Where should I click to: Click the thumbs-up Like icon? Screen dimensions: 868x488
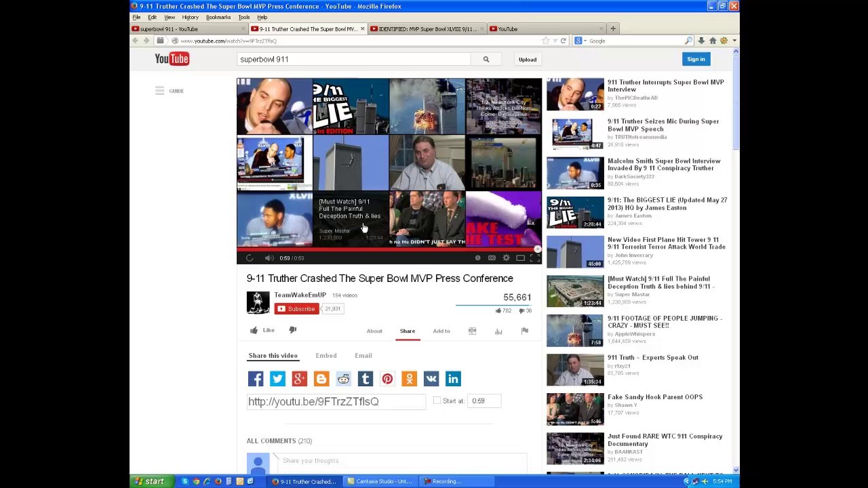pos(254,330)
